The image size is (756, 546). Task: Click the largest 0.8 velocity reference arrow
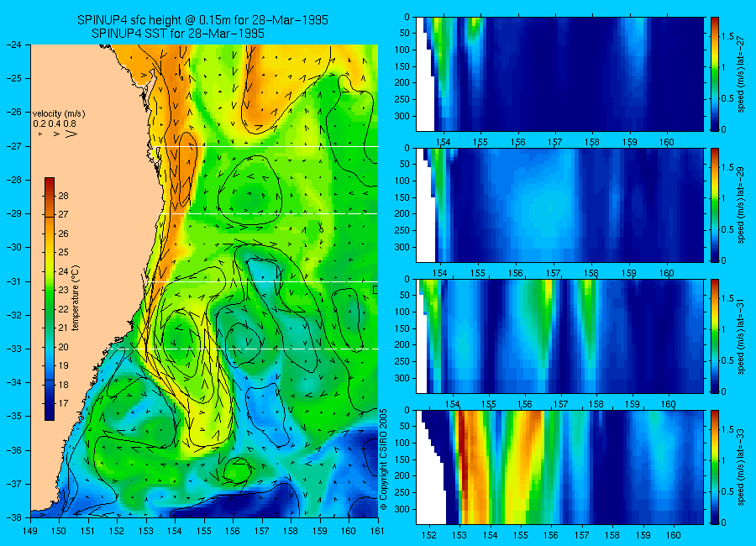tap(71, 134)
